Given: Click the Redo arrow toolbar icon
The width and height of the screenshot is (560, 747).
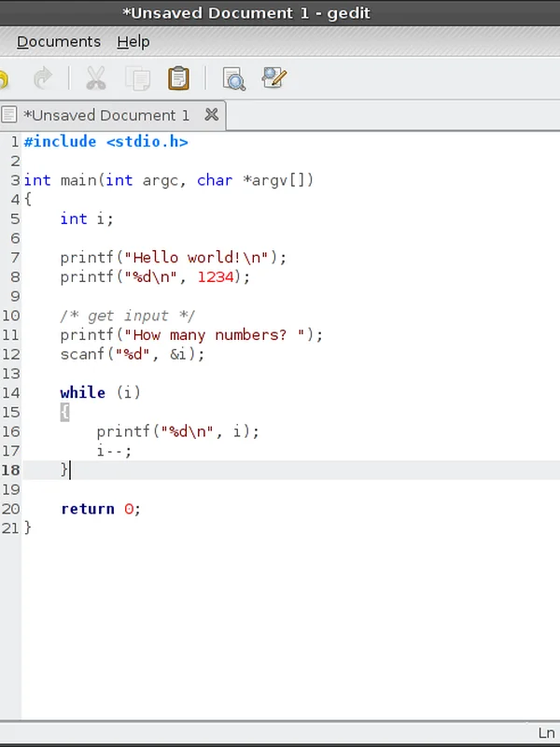Looking at the screenshot, I should tap(43, 78).
